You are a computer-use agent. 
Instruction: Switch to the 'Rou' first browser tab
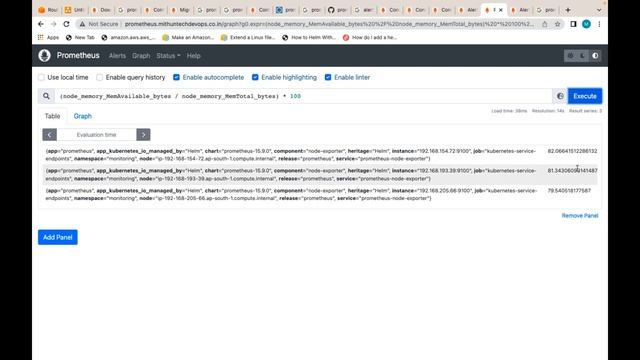tap(47, 10)
